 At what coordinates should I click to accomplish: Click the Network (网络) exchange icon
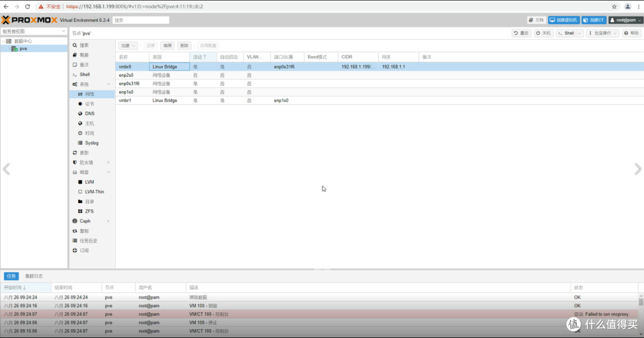80,94
